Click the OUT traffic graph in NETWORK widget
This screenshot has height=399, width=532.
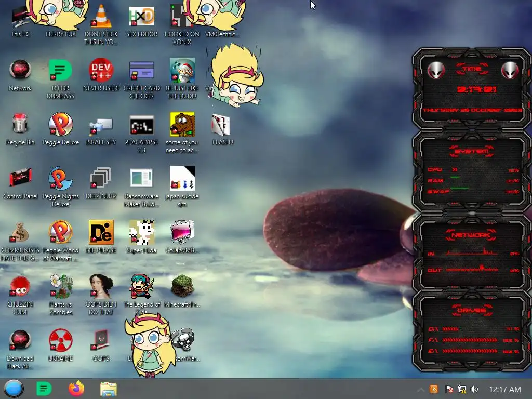[472, 270]
